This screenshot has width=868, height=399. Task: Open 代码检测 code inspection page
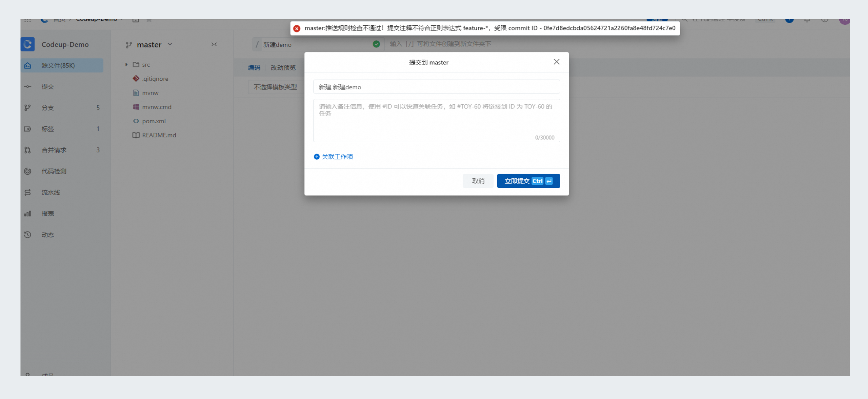coord(54,171)
